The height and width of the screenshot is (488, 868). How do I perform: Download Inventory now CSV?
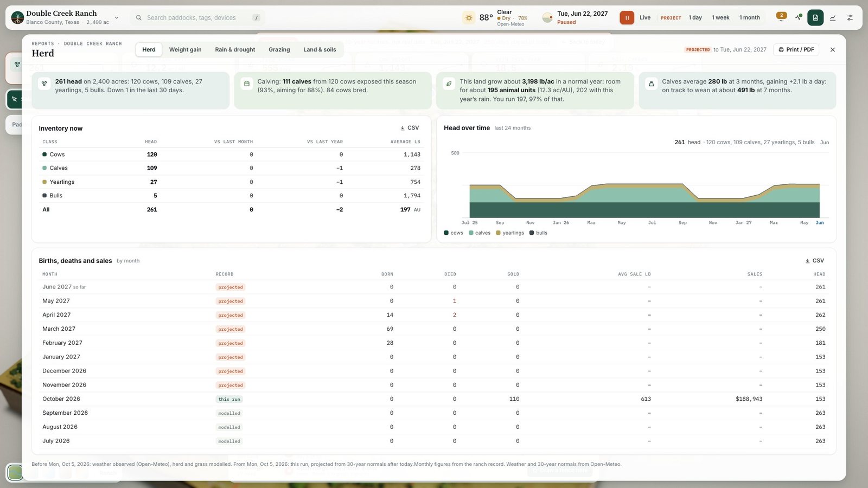pyautogui.click(x=410, y=128)
